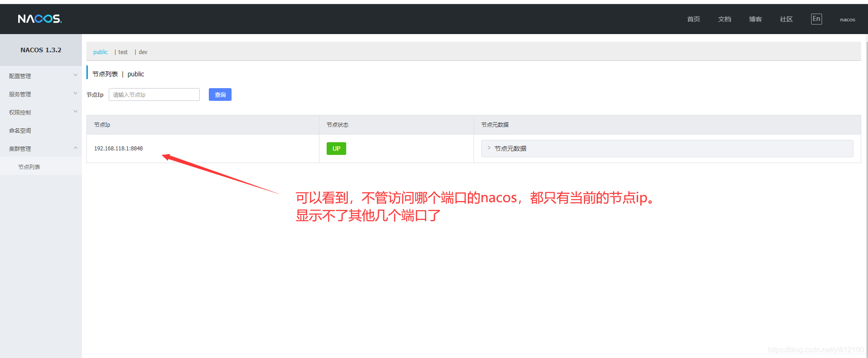This screenshot has width=868, height=358.
Task: Click the green UP status badge
Action: (336, 149)
